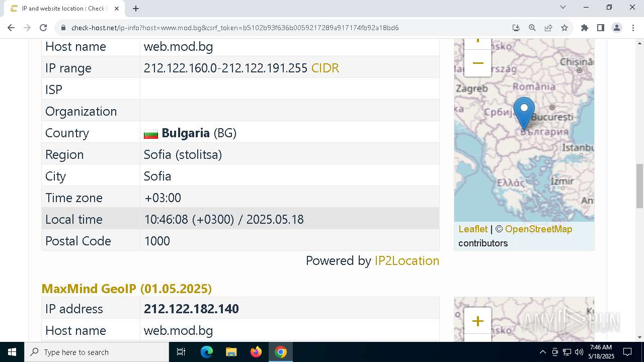This screenshot has width=644, height=362.
Task: Open File Explorer from taskbar
Action: [231, 352]
